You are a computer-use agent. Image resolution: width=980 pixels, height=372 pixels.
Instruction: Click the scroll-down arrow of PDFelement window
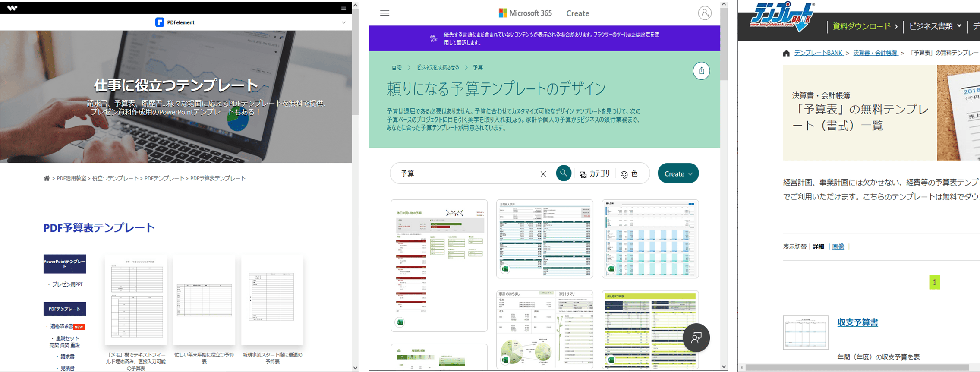[x=356, y=368]
